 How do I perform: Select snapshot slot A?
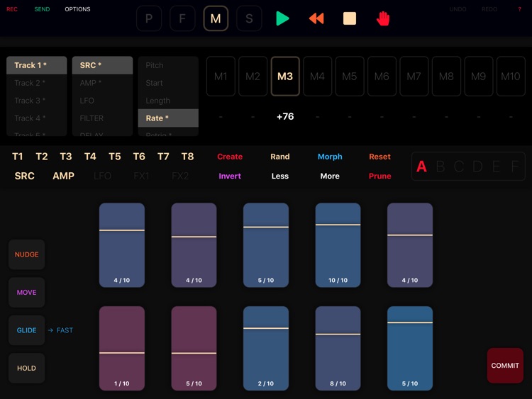421,167
